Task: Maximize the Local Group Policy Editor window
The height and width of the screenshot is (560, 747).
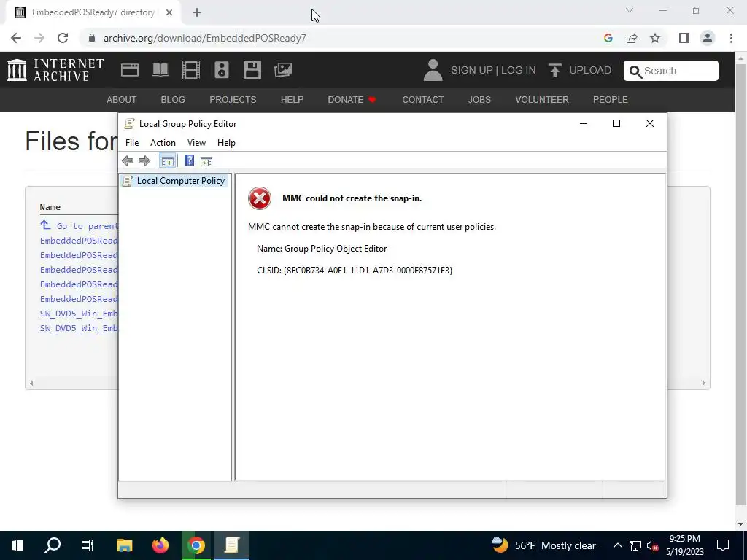Action: click(x=616, y=124)
